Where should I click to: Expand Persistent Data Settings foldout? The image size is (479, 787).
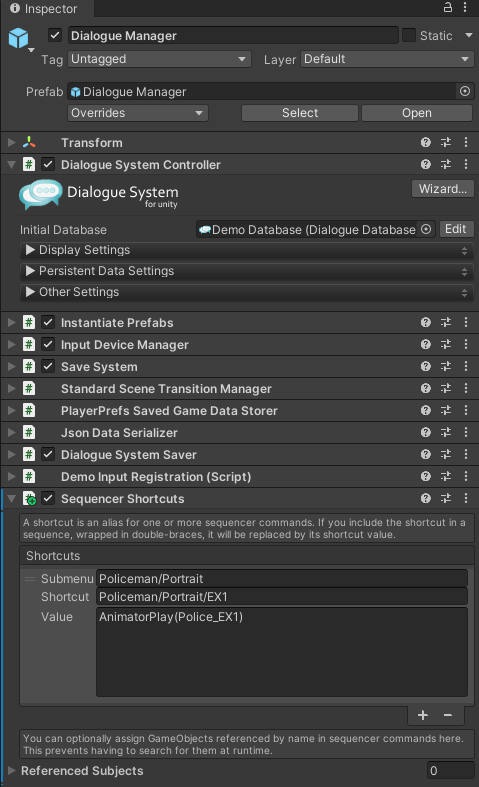(x=30, y=271)
